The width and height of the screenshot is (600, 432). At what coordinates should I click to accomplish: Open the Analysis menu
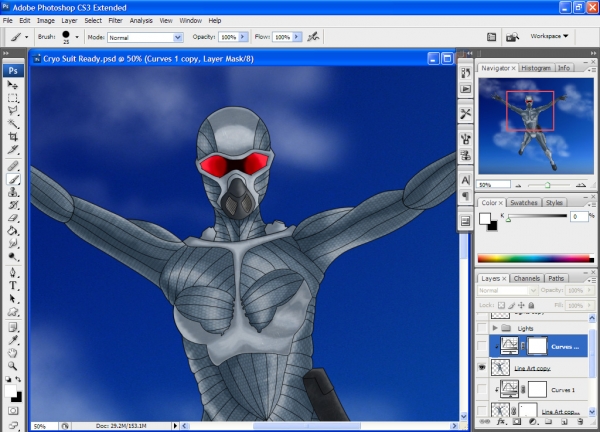point(141,21)
